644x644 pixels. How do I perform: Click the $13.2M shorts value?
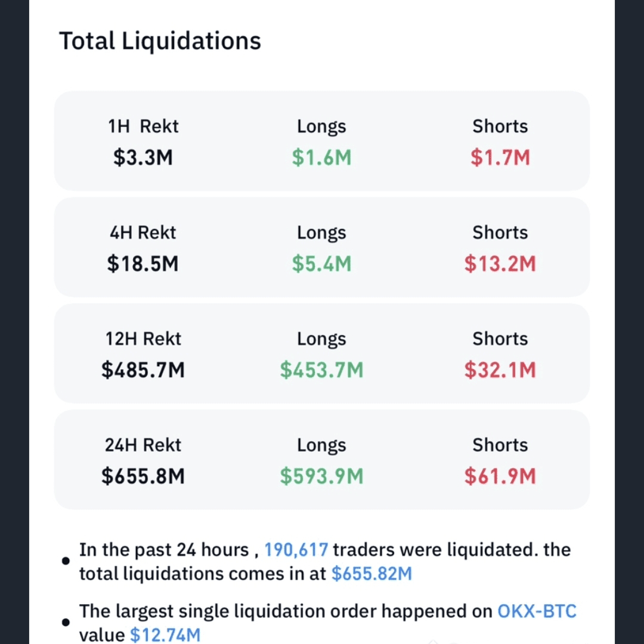500,264
